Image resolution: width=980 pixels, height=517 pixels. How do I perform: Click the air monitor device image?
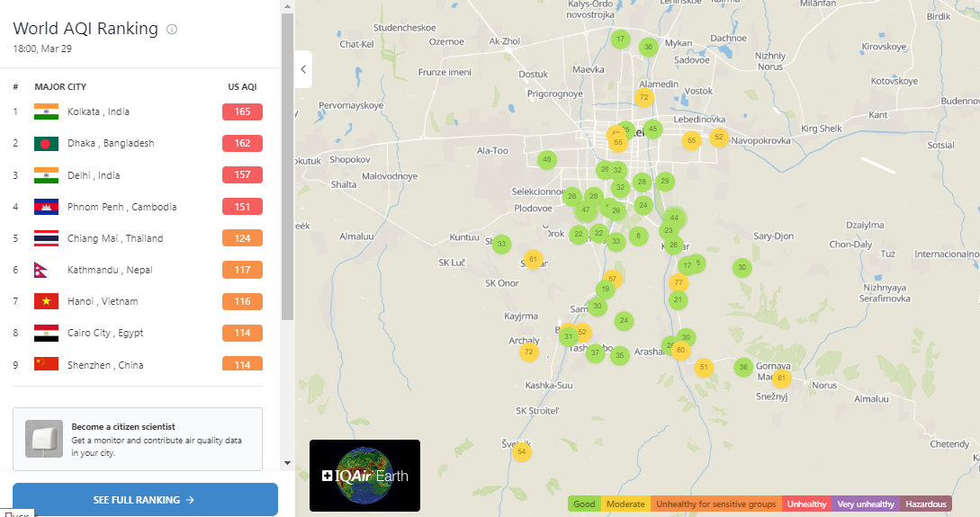[44, 439]
